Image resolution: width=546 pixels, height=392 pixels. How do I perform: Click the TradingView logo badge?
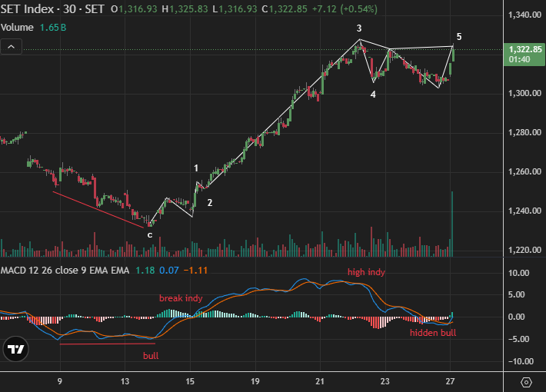tap(15, 349)
